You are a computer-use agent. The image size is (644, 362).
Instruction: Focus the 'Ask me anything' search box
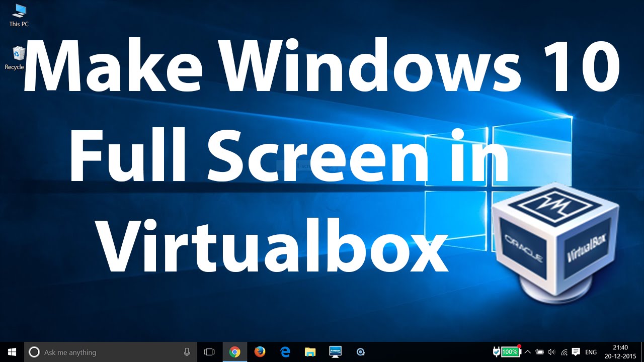[111, 352]
